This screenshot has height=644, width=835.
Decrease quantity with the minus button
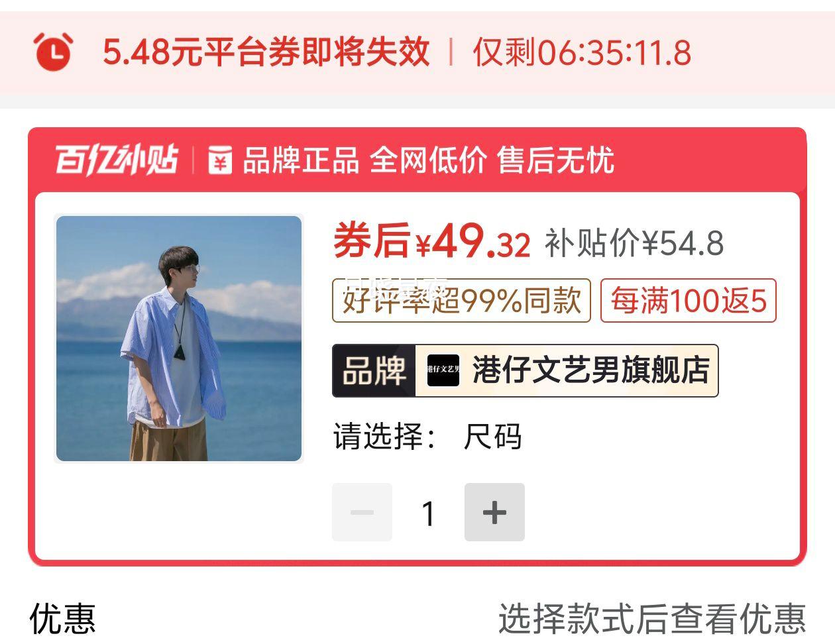[x=362, y=512]
